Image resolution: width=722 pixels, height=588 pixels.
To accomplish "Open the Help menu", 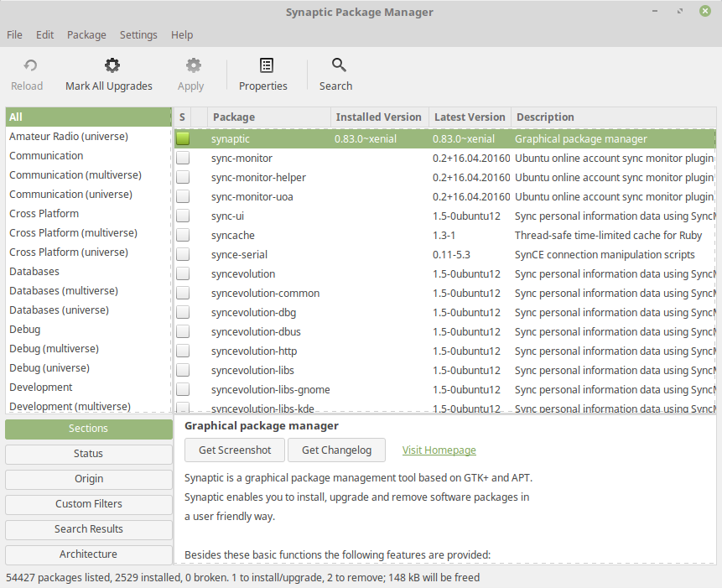I will (x=182, y=34).
